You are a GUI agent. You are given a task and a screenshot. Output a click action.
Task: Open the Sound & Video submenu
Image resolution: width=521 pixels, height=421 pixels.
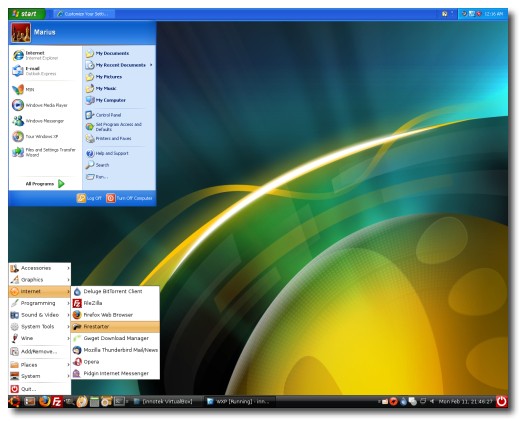tap(40, 315)
